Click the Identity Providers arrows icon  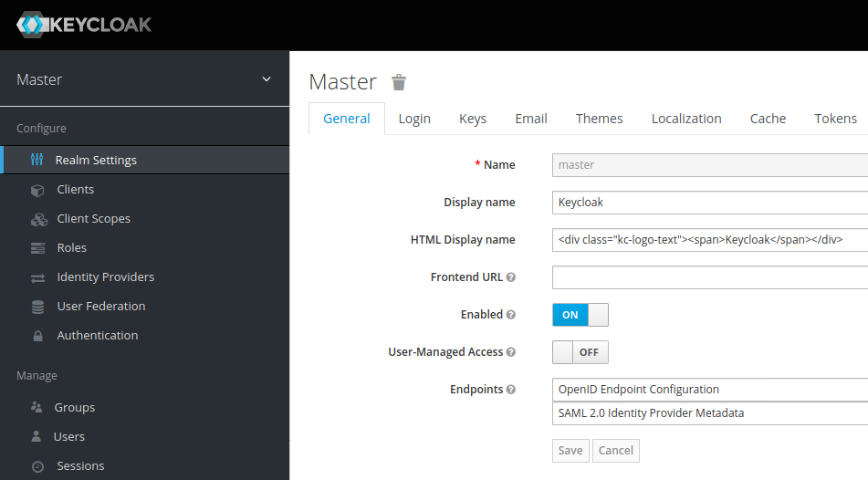37,278
